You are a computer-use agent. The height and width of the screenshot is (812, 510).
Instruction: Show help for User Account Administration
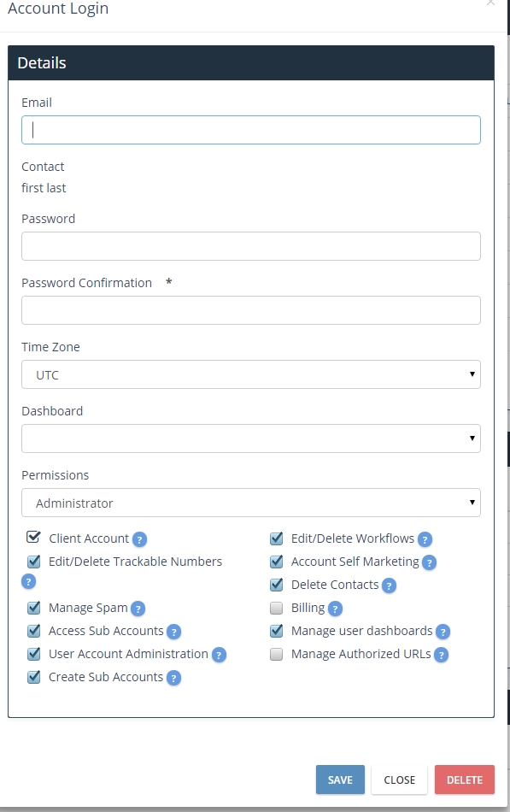click(x=219, y=655)
